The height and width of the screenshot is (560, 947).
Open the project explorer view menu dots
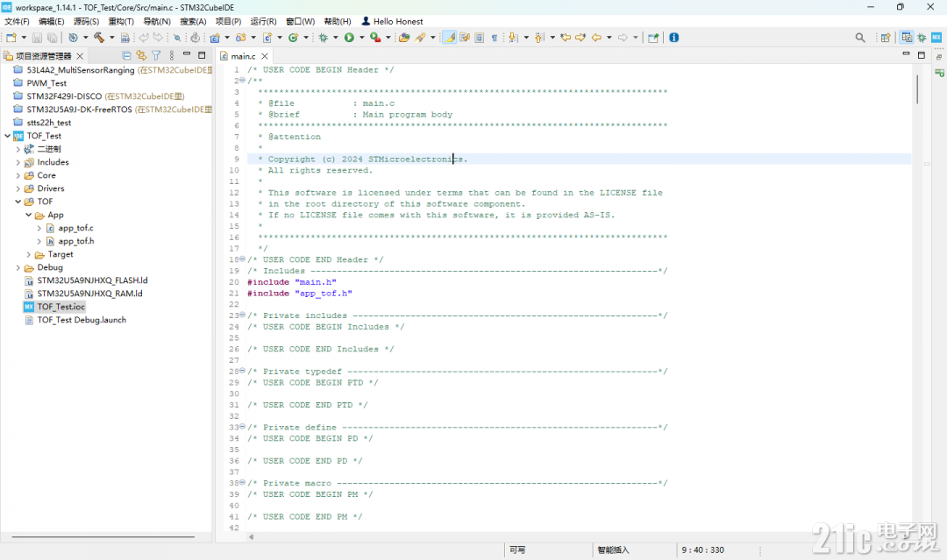(172, 55)
